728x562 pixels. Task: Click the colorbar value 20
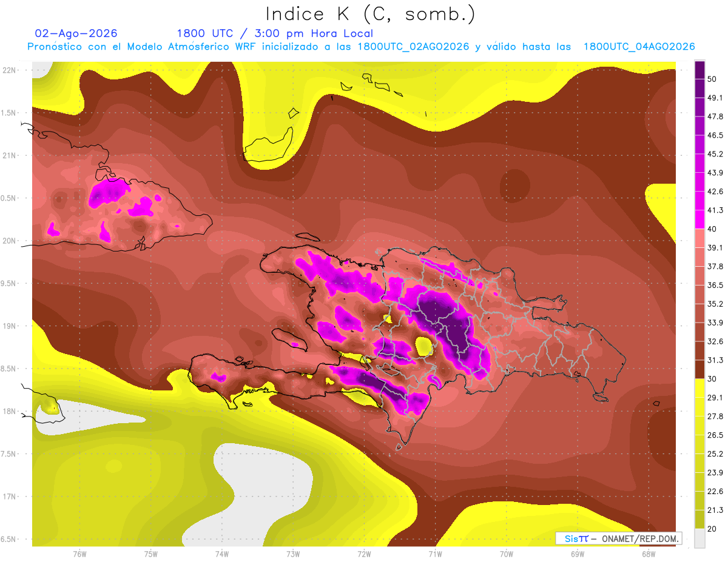pos(712,529)
